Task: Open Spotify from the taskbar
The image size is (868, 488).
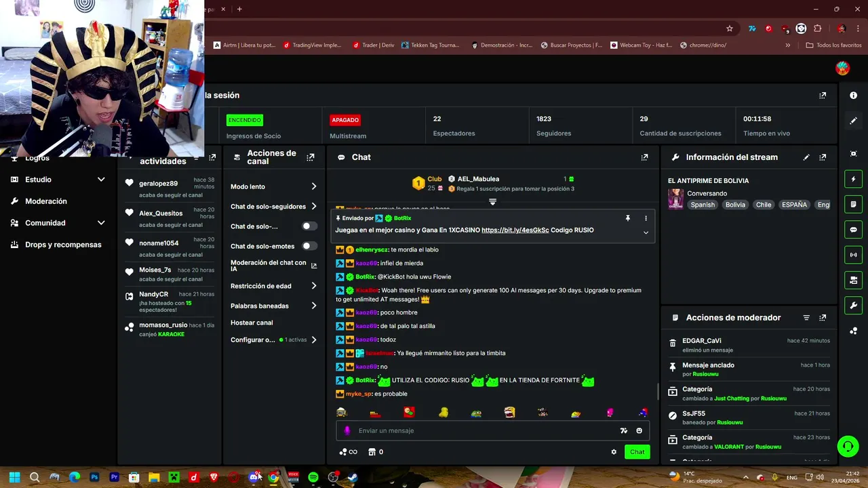Action: coord(313,477)
